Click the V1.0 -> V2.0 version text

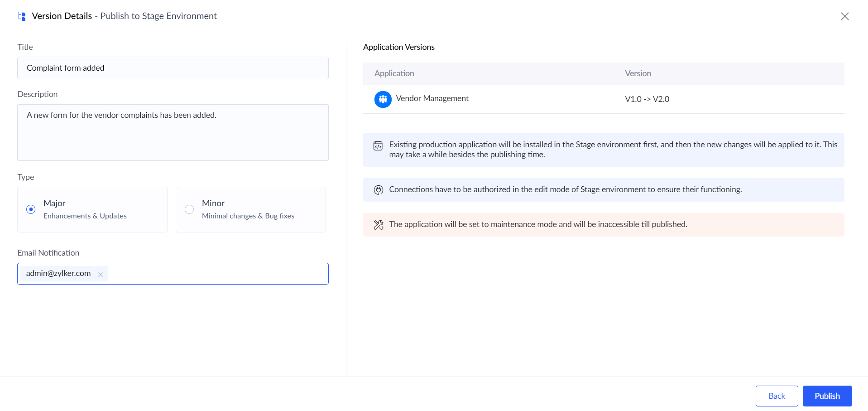coord(647,99)
